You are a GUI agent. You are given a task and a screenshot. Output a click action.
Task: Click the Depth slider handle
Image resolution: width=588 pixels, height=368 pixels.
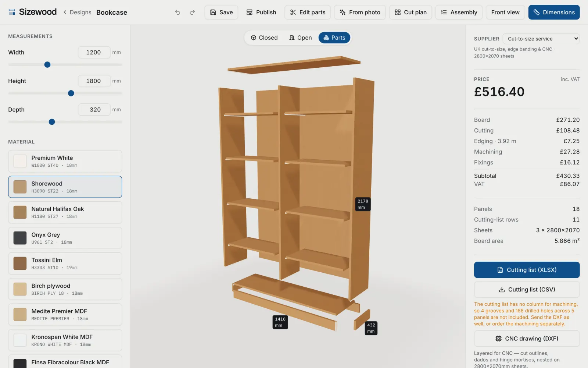(x=52, y=122)
